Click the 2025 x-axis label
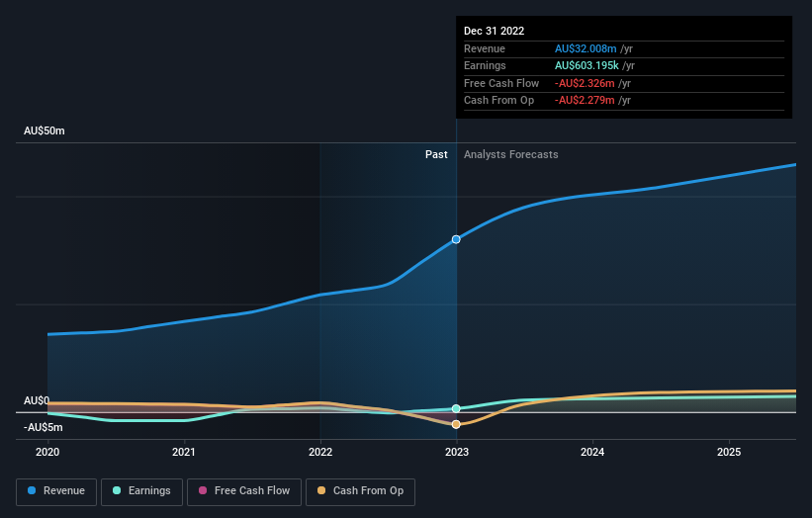The width and height of the screenshot is (812, 518). pyautogui.click(x=729, y=453)
